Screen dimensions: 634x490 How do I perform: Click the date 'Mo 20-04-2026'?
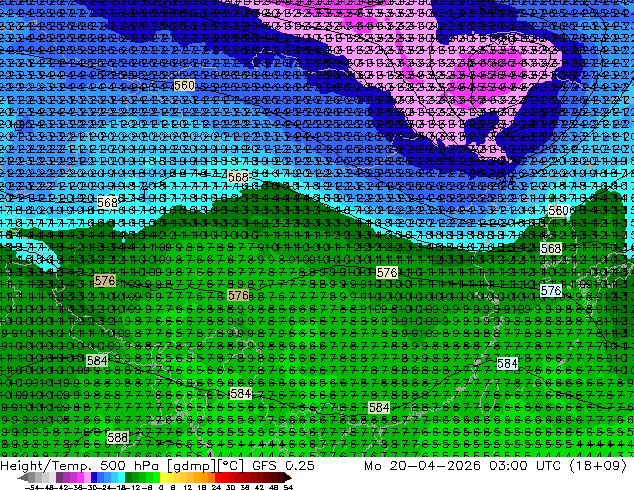pyautogui.click(x=422, y=466)
